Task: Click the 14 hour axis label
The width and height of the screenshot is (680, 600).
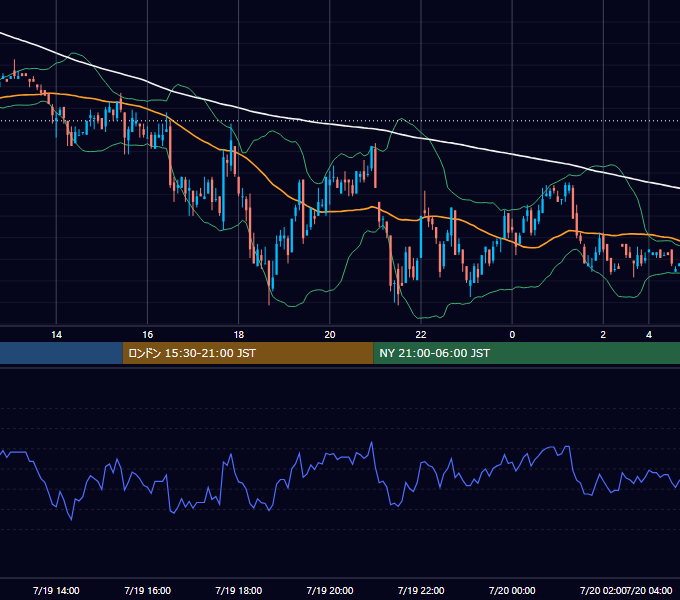Action: 56,335
